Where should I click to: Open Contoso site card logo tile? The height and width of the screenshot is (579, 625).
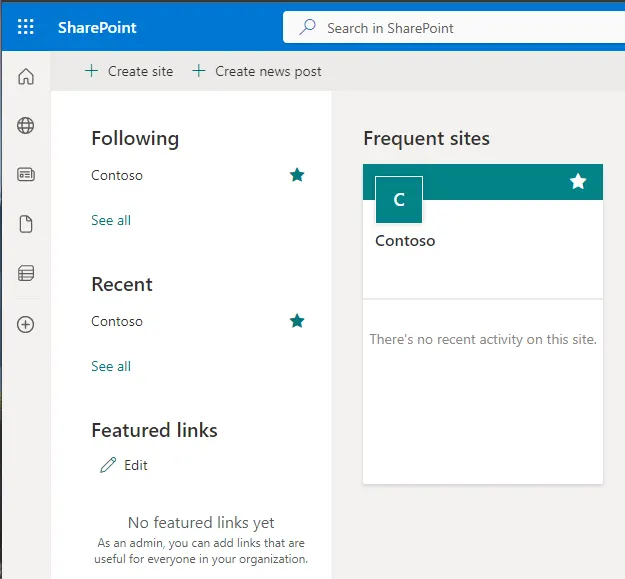399,200
